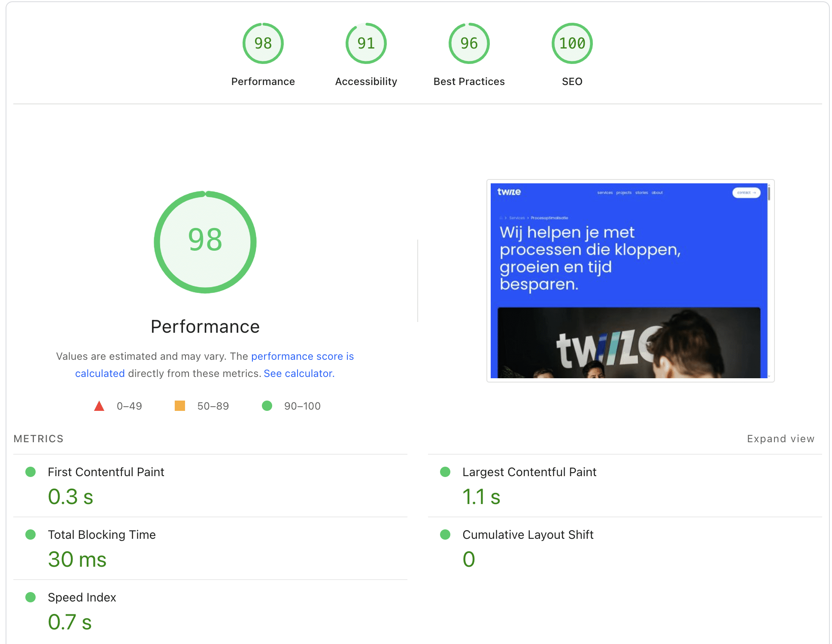
Task: Click the '1.1 s' Largest Contentful Paint value
Action: pos(481,497)
